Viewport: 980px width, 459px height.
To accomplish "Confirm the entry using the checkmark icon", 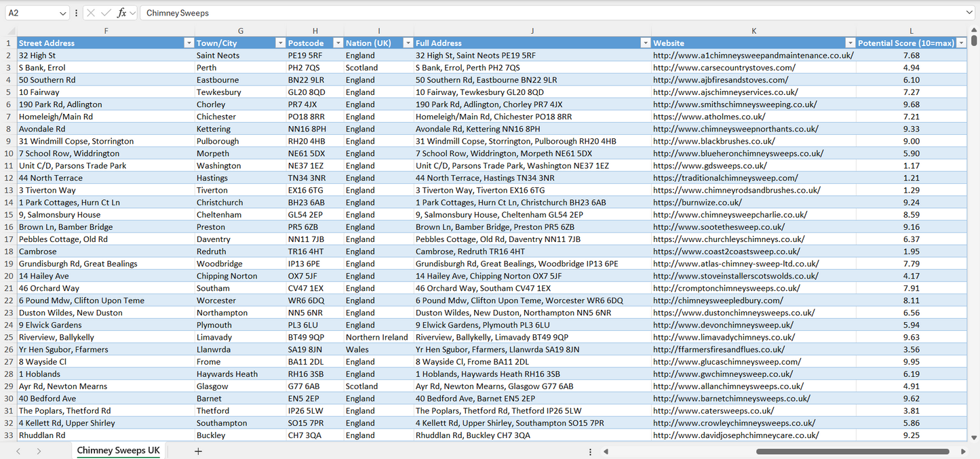I will 105,12.
